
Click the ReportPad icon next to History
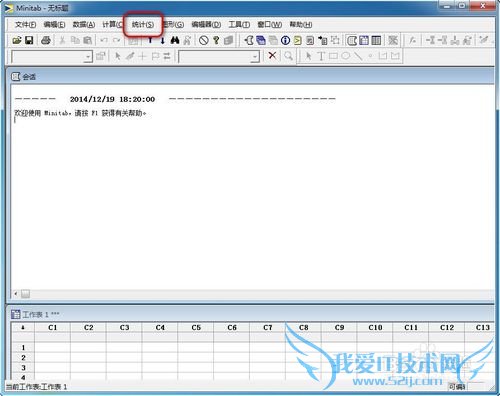click(x=310, y=40)
